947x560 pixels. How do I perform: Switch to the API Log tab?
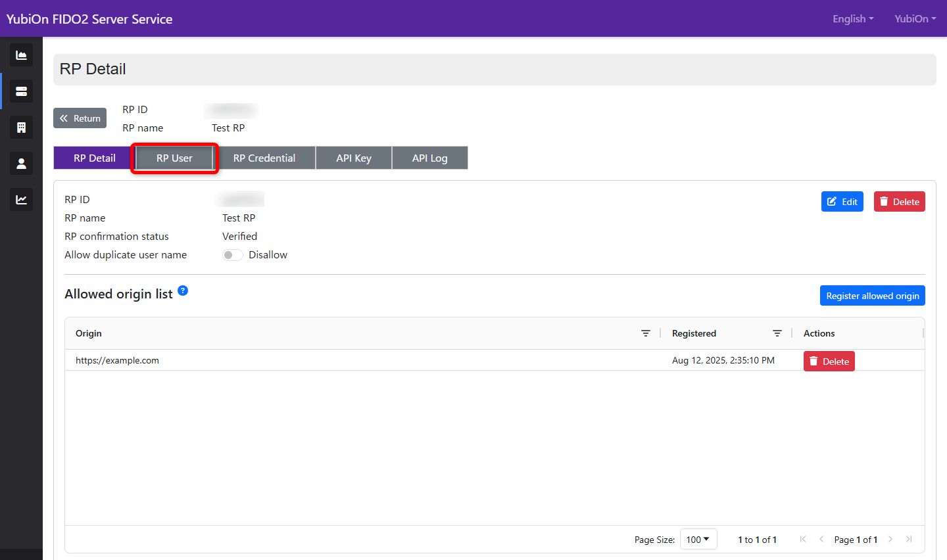pos(430,158)
